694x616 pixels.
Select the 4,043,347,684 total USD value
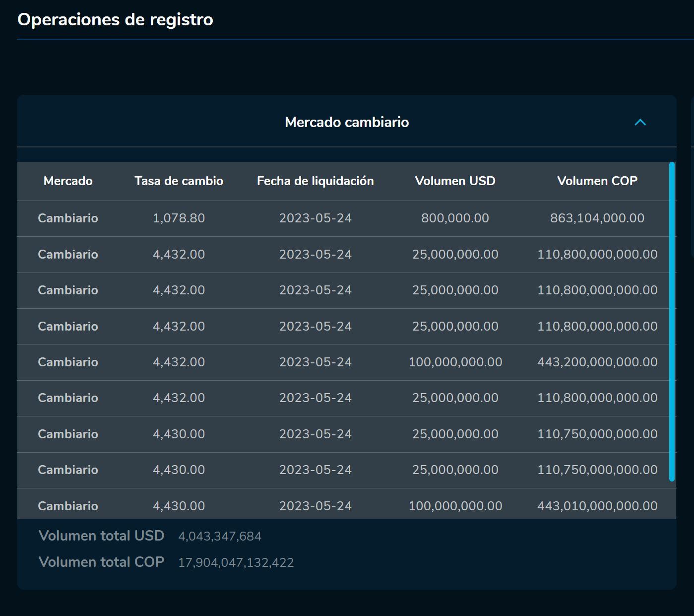coord(220,537)
